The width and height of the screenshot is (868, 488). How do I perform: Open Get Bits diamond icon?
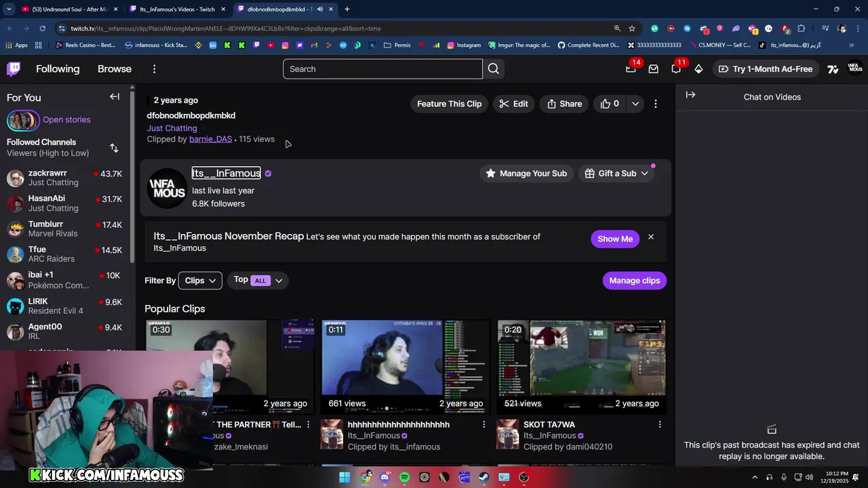coord(698,69)
